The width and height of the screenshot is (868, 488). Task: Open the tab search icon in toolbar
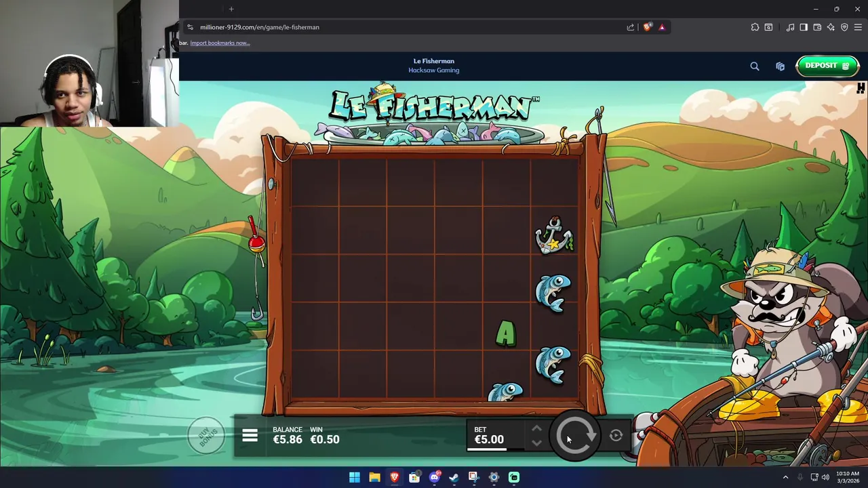(x=768, y=27)
